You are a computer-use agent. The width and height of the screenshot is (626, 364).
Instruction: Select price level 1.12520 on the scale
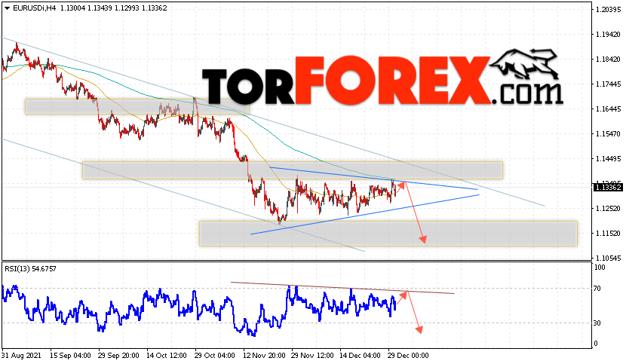608,208
